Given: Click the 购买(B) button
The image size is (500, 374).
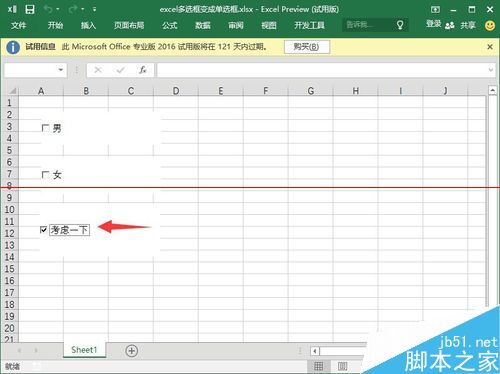Looking at the screenshot, I should 307,47.
